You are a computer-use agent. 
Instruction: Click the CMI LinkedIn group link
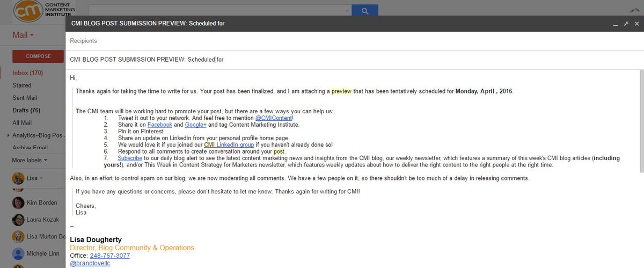[x=229, y=144]
